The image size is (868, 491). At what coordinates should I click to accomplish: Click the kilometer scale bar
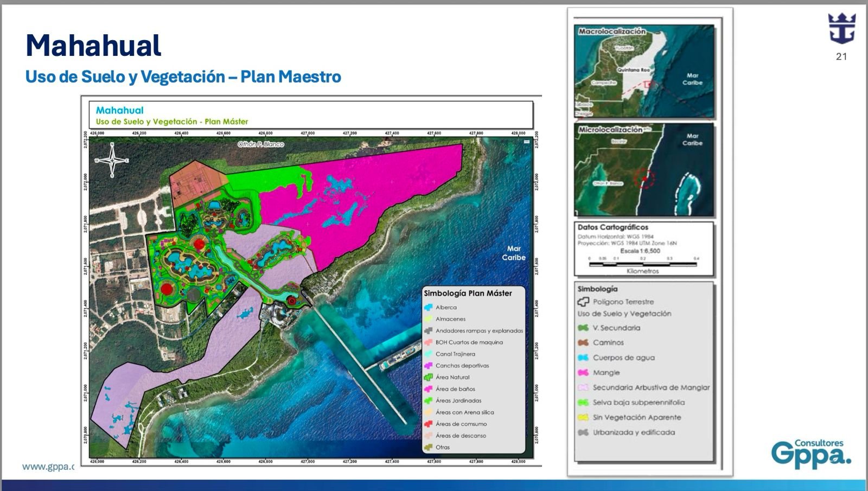tap(643, 264)
